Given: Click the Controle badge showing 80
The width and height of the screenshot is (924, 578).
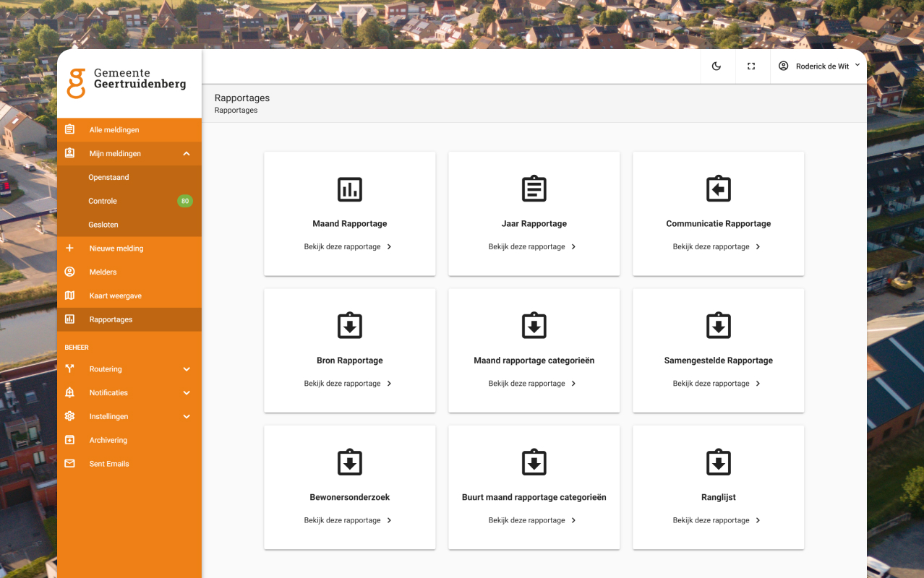Looking at the screenshot, I should click(x=185, y=201).
